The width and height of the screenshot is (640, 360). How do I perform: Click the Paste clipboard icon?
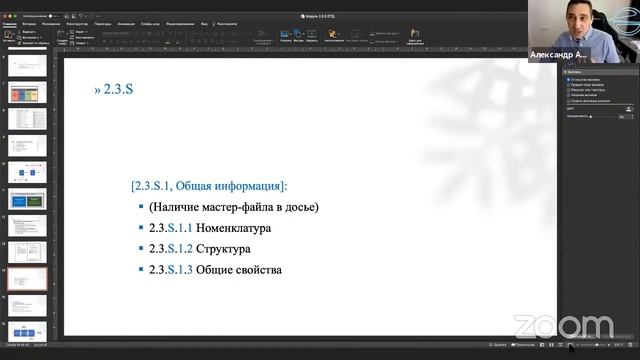pyautogui.click(x=8, y=34)
